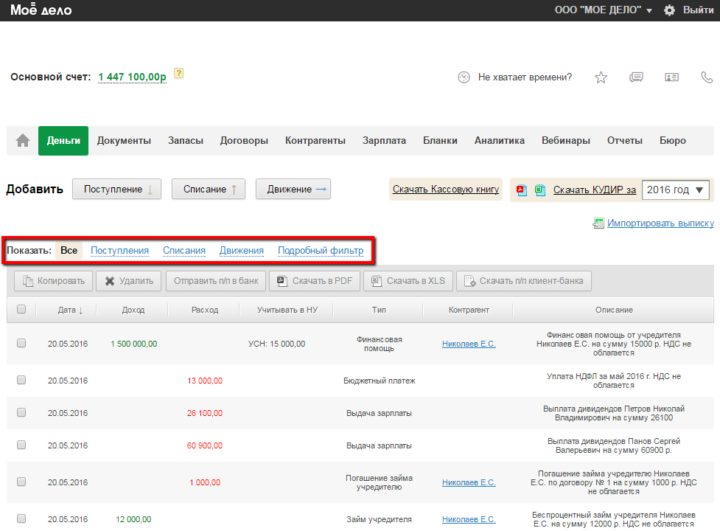Sort by the Дата column header
This screenshot has height=531, width=720.
pyautogui.click(x=70, y=310)
